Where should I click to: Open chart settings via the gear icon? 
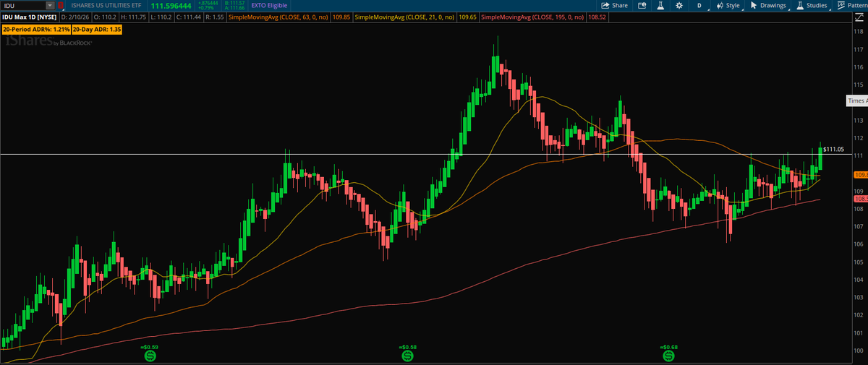[678, 5]
